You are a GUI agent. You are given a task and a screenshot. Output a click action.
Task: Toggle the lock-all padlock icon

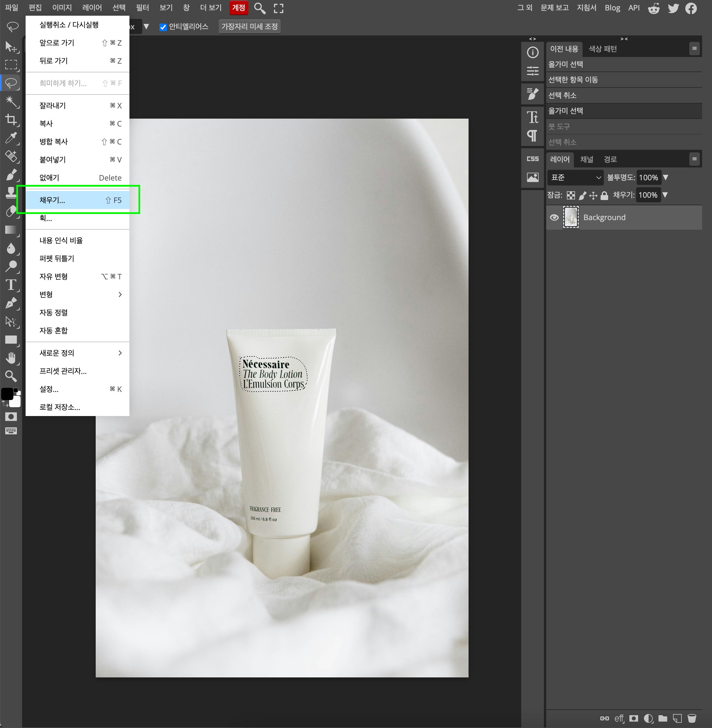pos(604,195)
